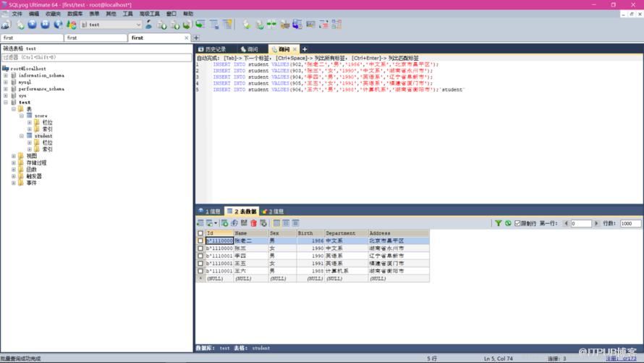Expand the information_schema database node
This screenshot has width=644, height=363.
[6, 75]
